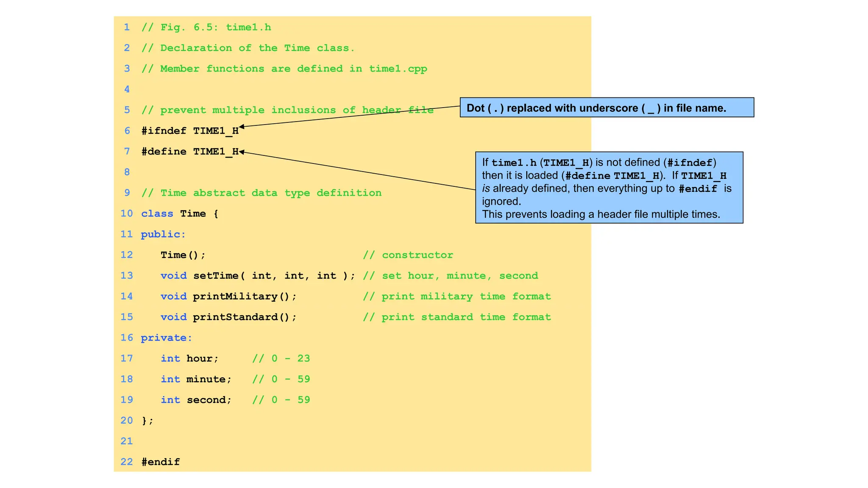Click the 'Time abstract data type definition' comment
Viewport: 868px width, 488px height.
pos(261,193)
